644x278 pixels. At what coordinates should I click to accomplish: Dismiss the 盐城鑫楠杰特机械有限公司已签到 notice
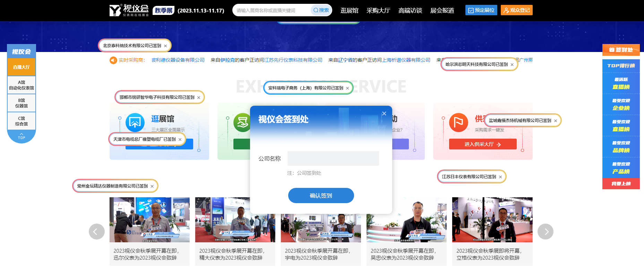[555, 121]
